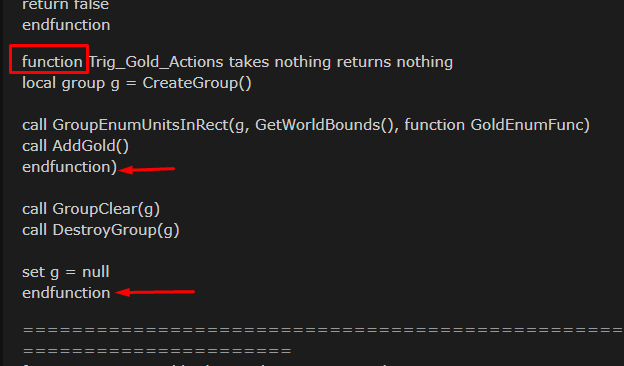The image size is (624, 366).
Task: Click the final 'endfunction' after set g
Action: click(x=66, y=293)
